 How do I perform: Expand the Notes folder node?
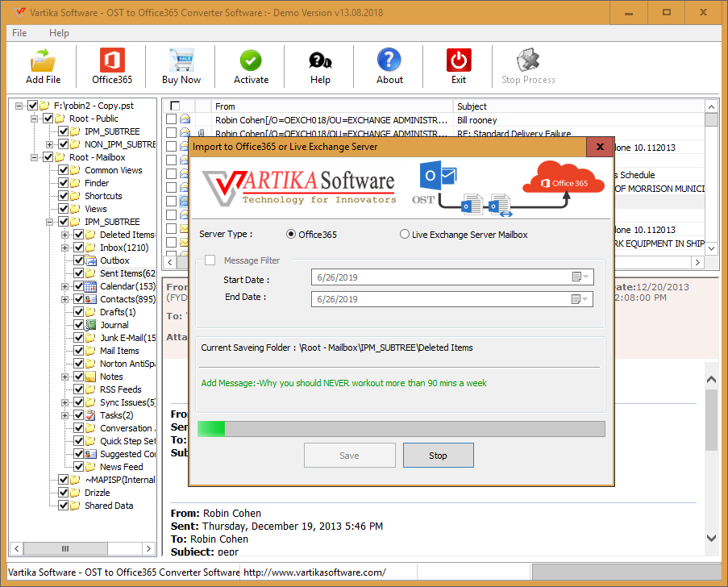(x=65, y=377)
